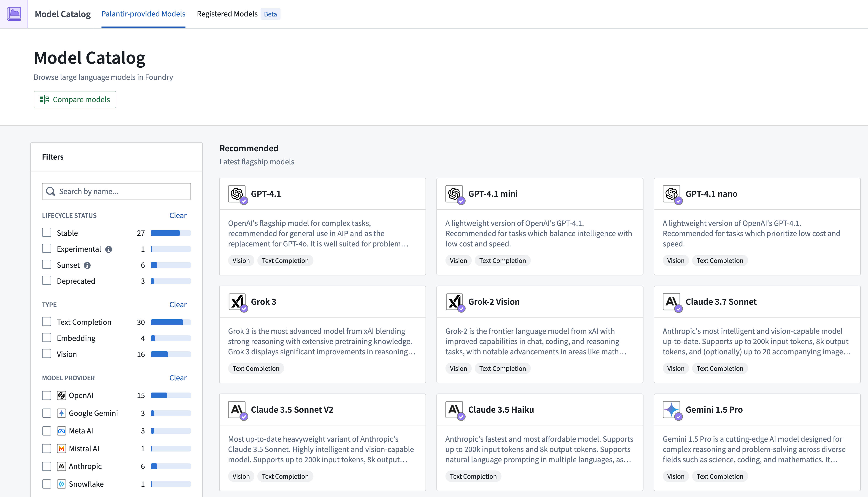The image size is (868, 497).
Task: Click the xAI logo on Grok-2 Vision card
Action: coord(454,301)
